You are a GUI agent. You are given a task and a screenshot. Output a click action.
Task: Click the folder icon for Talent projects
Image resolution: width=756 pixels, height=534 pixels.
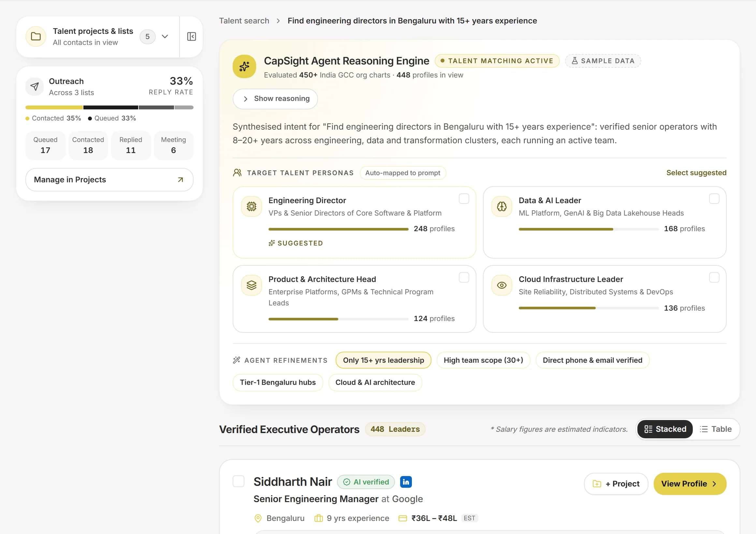[36, 36]
